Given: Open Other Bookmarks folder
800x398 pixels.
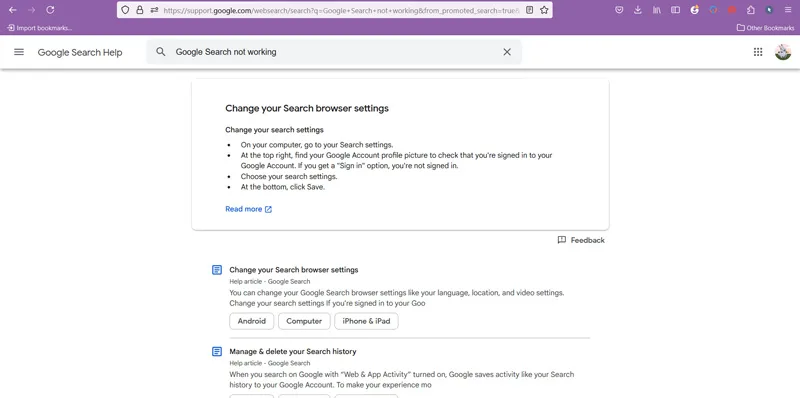Looking at the screenshot, I should tap(765, 28).
